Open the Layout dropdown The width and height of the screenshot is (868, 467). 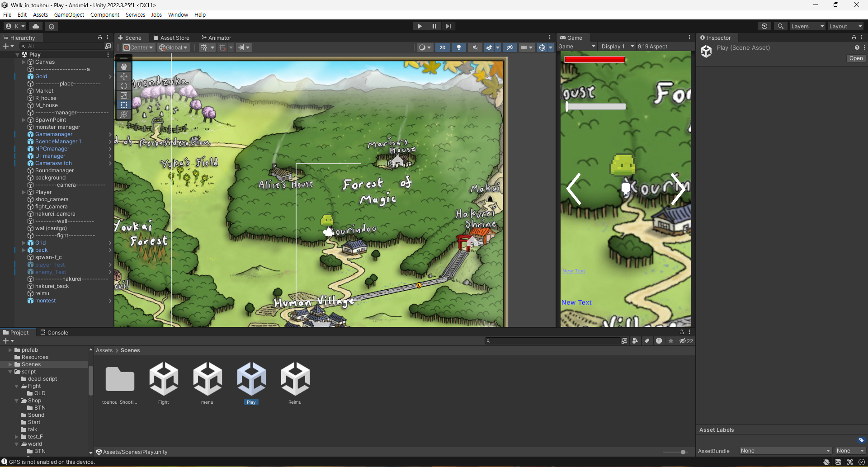pos(846,26)
